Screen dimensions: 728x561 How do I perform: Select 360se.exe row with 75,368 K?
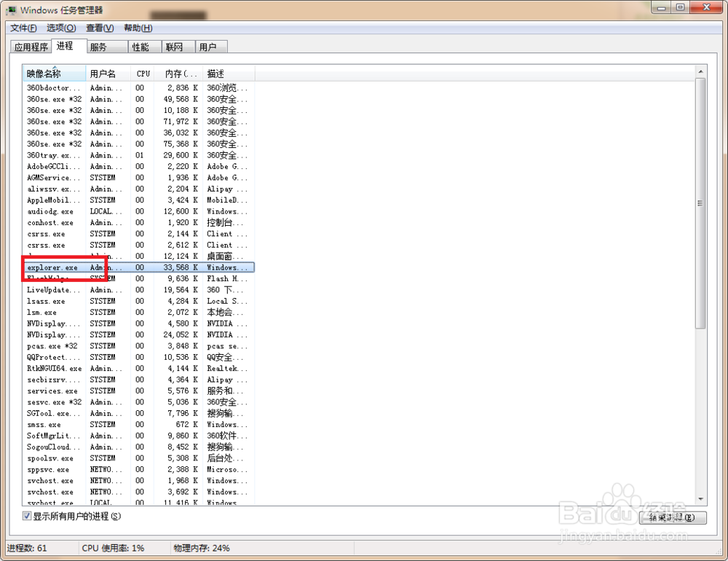click(x=138, y=144)
